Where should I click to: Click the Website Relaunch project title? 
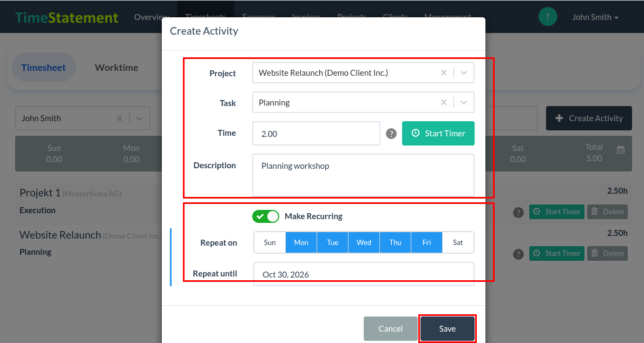[60, 235]
